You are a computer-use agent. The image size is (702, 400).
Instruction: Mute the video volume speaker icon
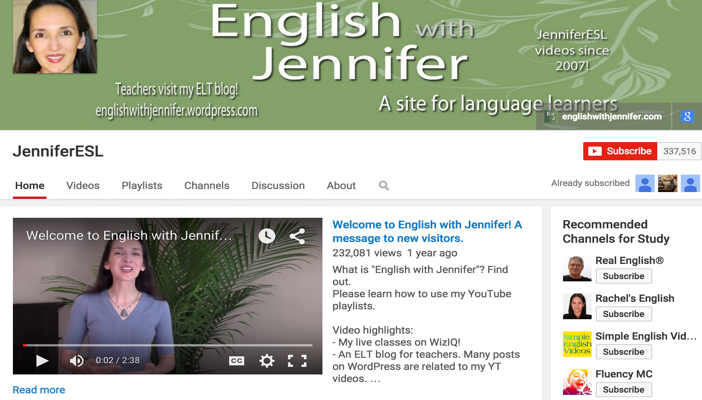(x=77, y=360)
